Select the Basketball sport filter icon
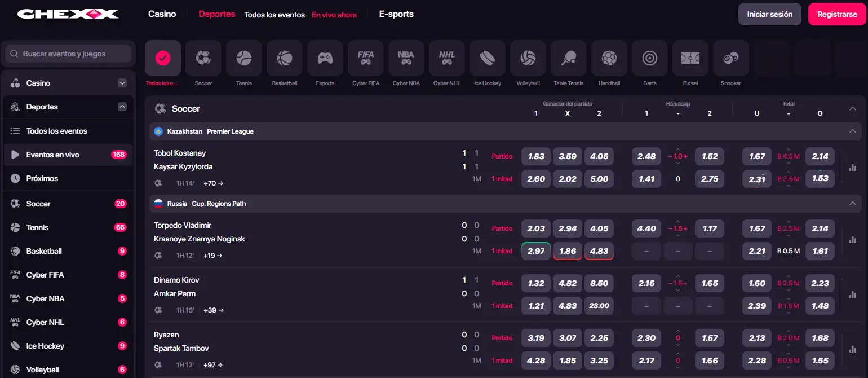868x378 pixels. pos(285,58)
